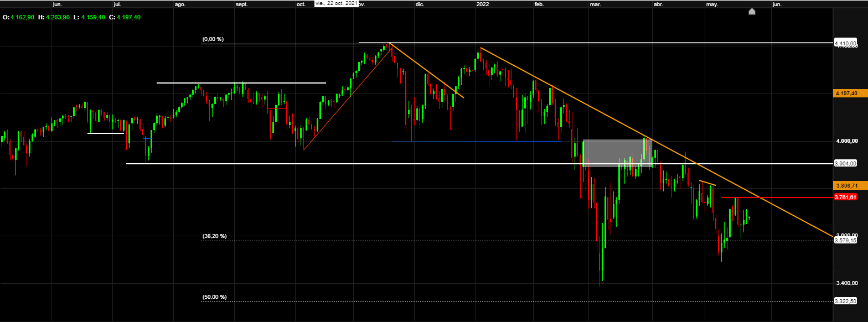The width and height of the screenshot is (868, 322).
Task: Click the Close value 4.197,40 in header
Action: [128, 17]
